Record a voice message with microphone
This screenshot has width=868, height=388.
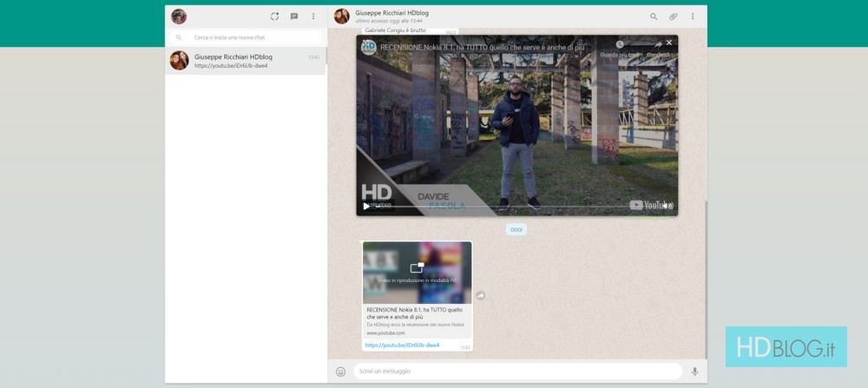694,372
